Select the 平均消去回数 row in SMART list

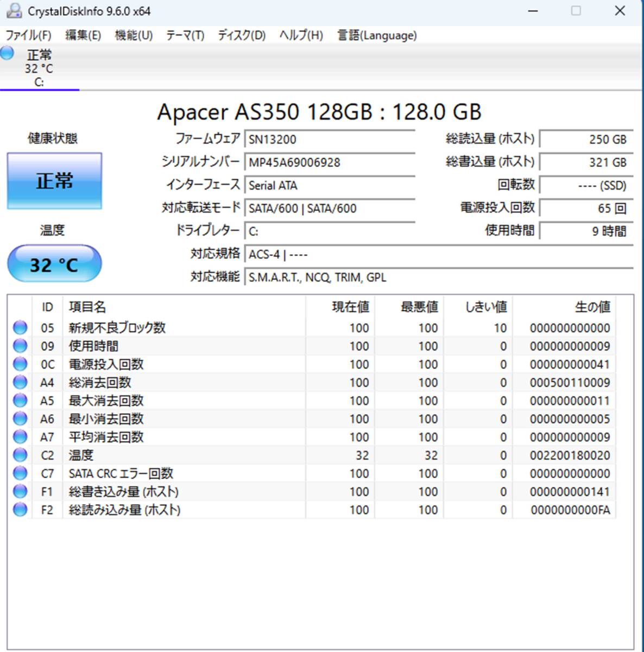pos(106,437)
